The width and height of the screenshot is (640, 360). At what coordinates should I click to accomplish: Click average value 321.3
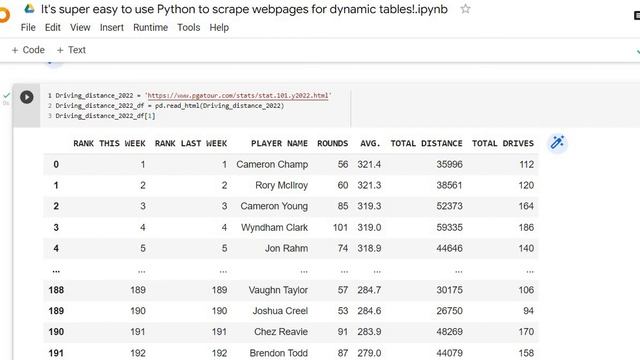click(x=369, y=185)
